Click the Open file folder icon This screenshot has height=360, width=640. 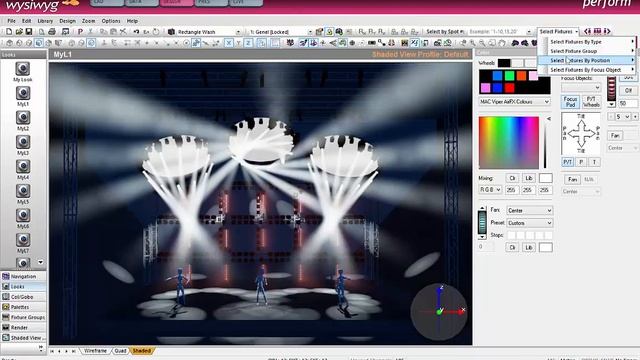click(x=19, y=31)
